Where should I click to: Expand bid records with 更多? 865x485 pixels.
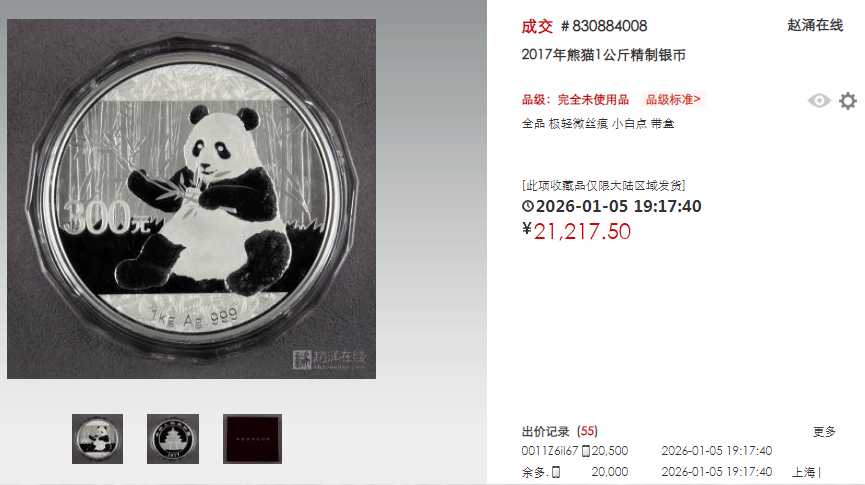click(x=824, y=431)
